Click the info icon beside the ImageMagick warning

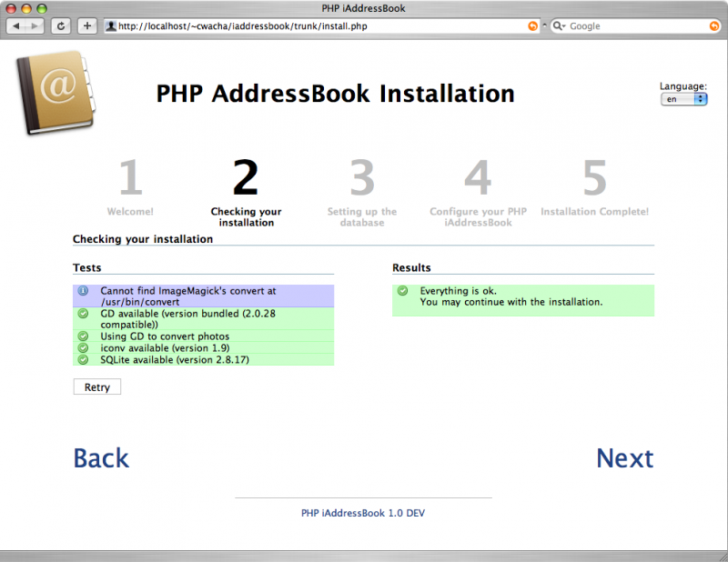(84, 291)
